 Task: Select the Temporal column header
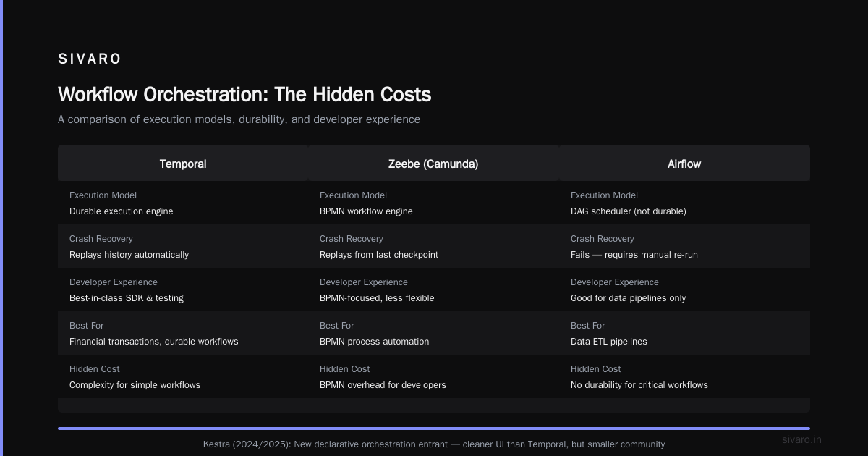point(183,164)
